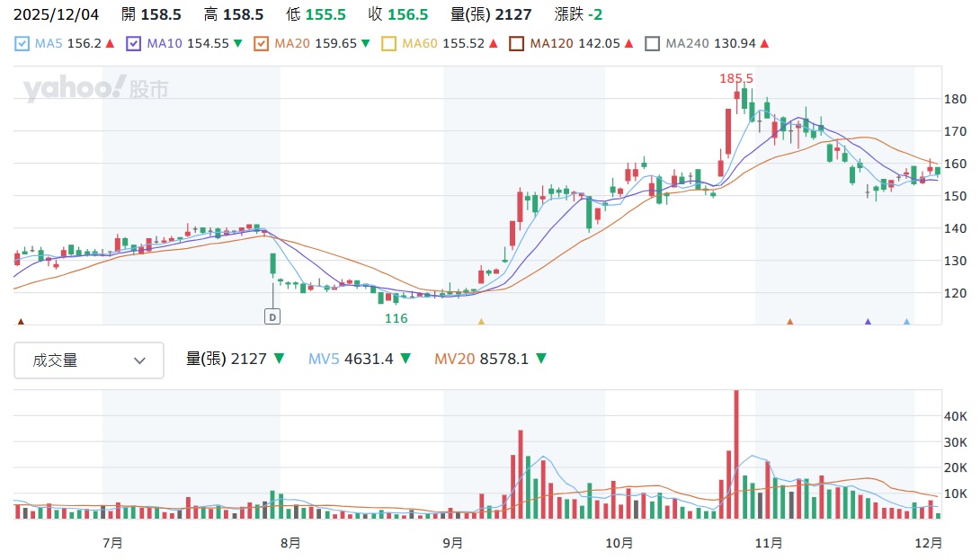Click the purple triangle marker on the time axis
The image size is (980, 560).
869,321
